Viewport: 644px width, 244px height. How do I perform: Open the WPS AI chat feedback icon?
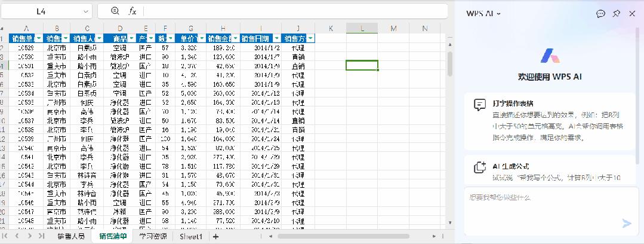pos(600,14)
